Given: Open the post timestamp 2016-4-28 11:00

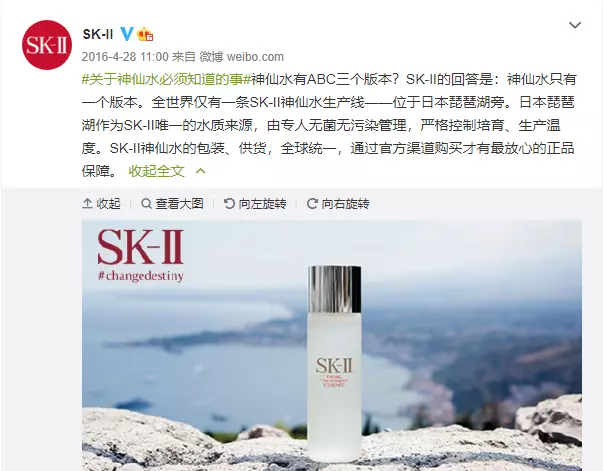Looking at the screenshot, I should tap(125, 57).
